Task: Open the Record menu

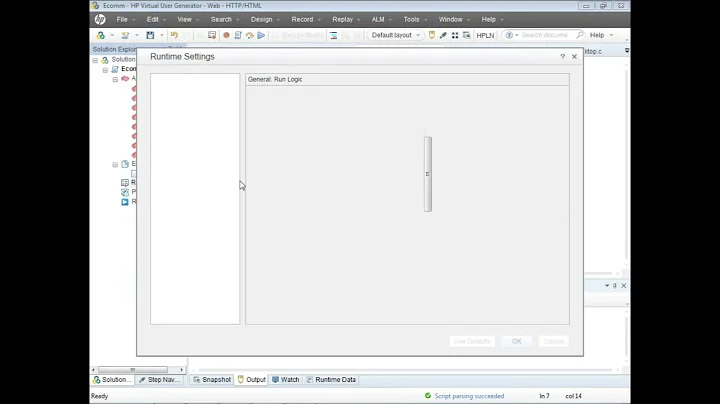Action: coord(306,19)
